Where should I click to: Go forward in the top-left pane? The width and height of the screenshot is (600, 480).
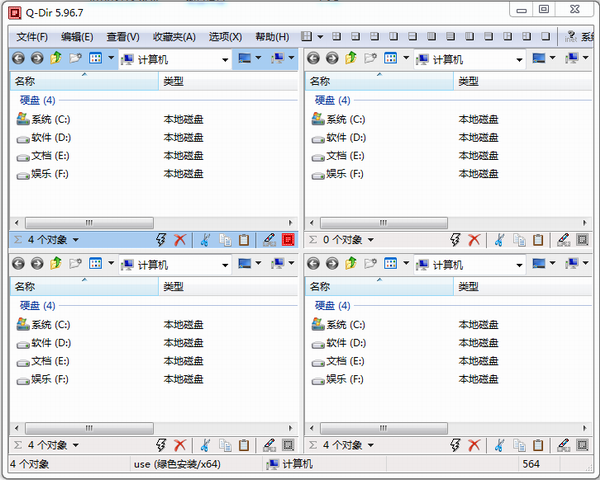click(x=37, y=59)
